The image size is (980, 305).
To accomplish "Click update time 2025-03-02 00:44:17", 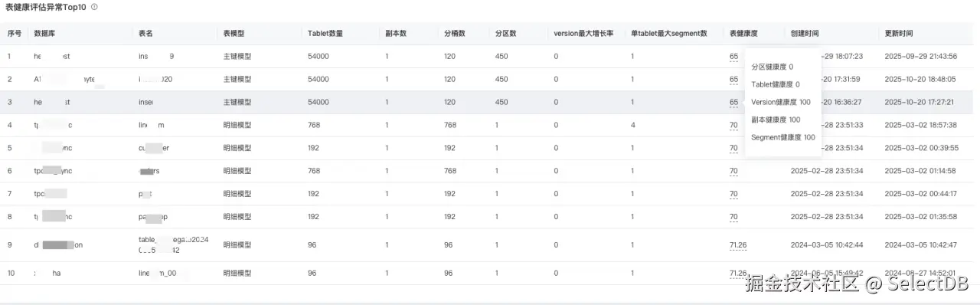I will tap(920, 194).
